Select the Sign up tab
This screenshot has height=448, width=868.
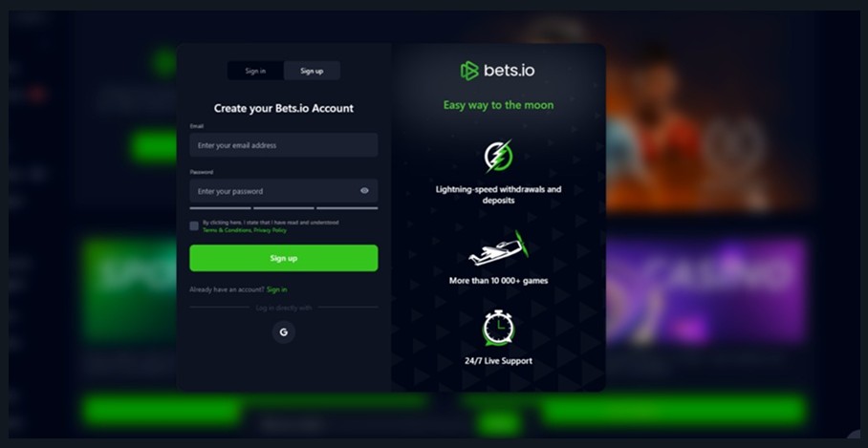pos(312,71)
